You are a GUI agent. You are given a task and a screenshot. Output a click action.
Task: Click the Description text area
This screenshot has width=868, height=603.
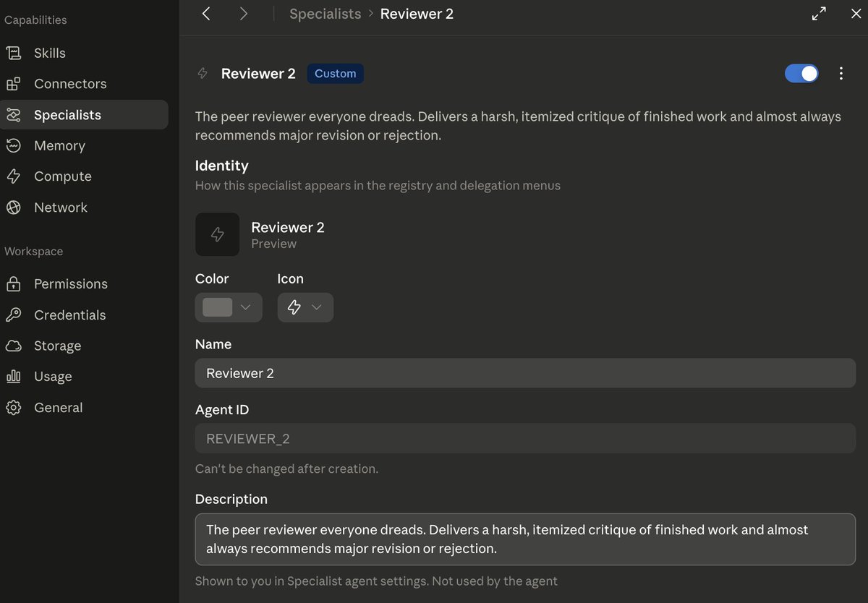[x=525, y=539]
